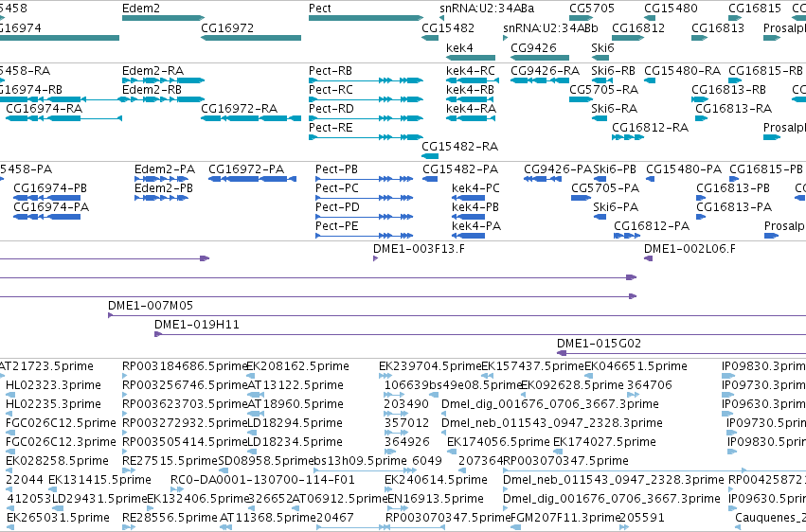Open transcript Pect-RD
Screen dimensions: 806x532
[366, 118]
